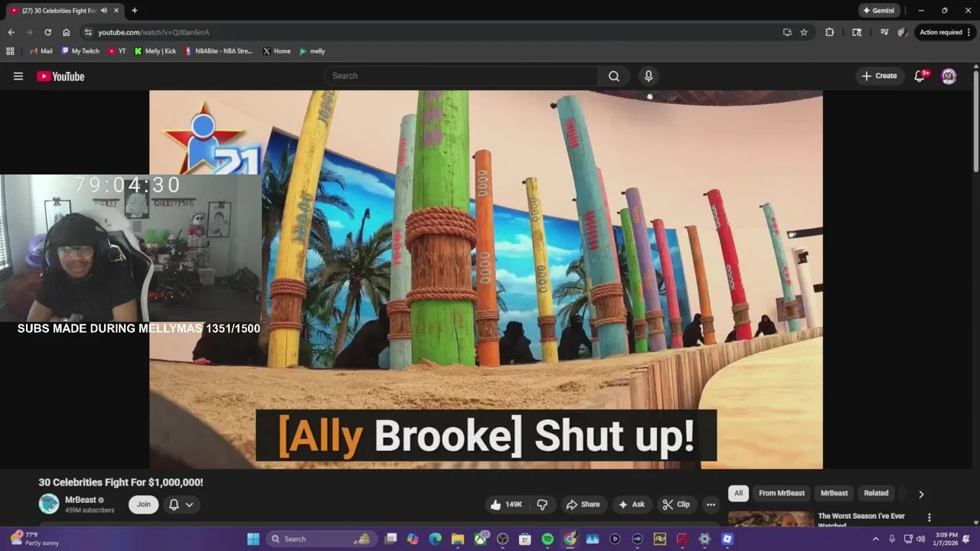Open options for The Worst Season video
Screen dimensions: 980x551
[929, 518]
